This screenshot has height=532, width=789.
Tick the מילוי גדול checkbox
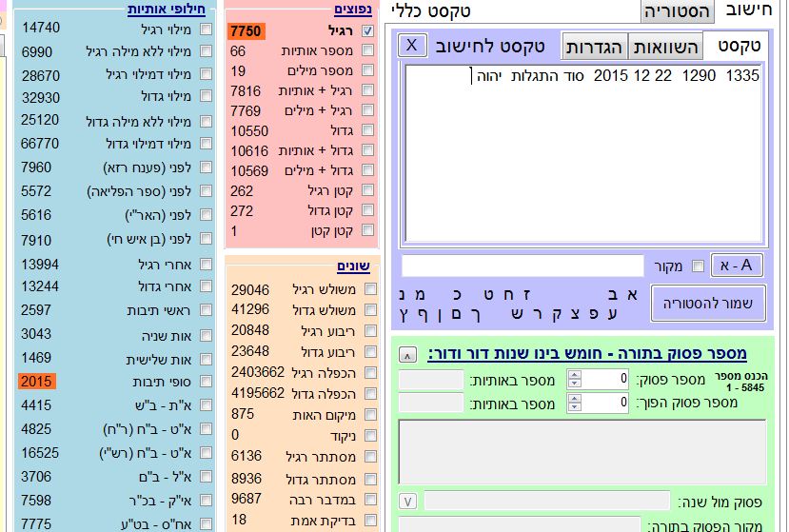coord(207,98)
